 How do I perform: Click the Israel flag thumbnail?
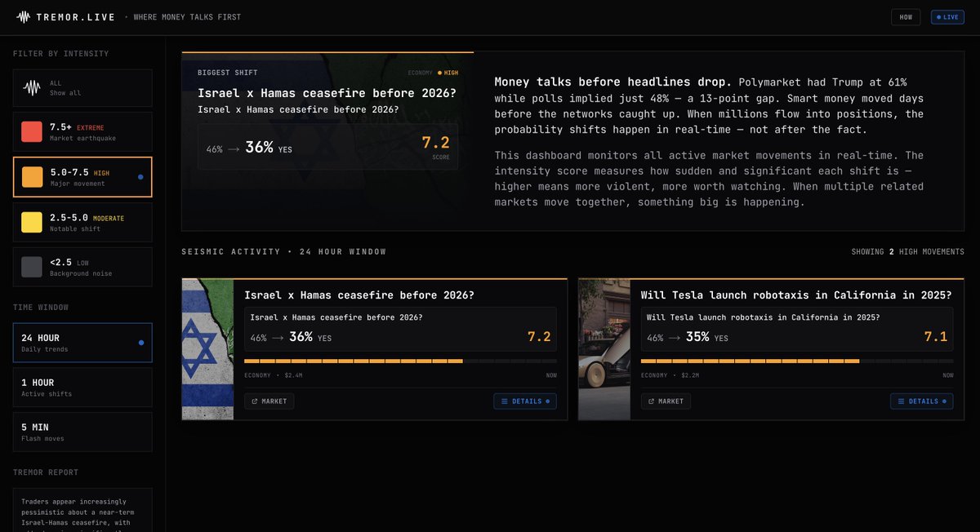tap(207, 349)
